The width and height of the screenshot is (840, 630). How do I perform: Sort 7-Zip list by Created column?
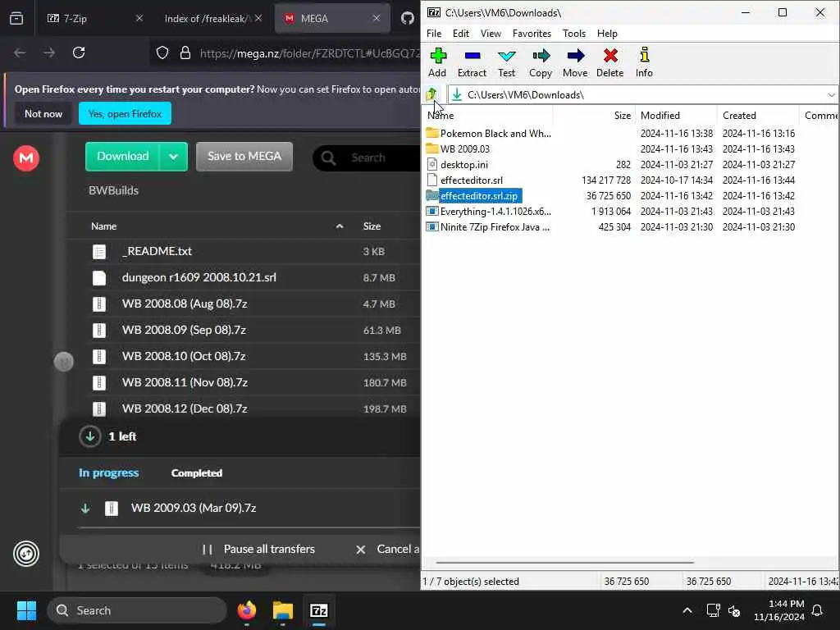coord(758,115)
